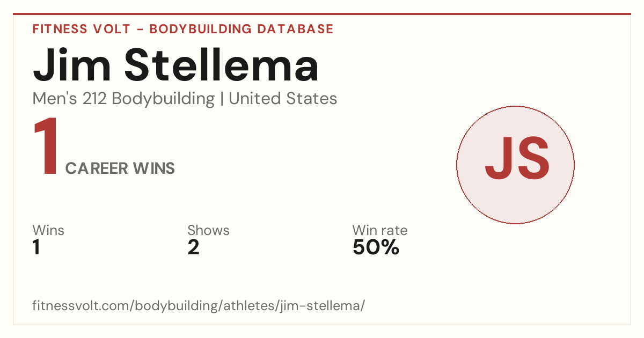
Task: Click the letter S inside avatar
Action: click(x=532, y=159)
